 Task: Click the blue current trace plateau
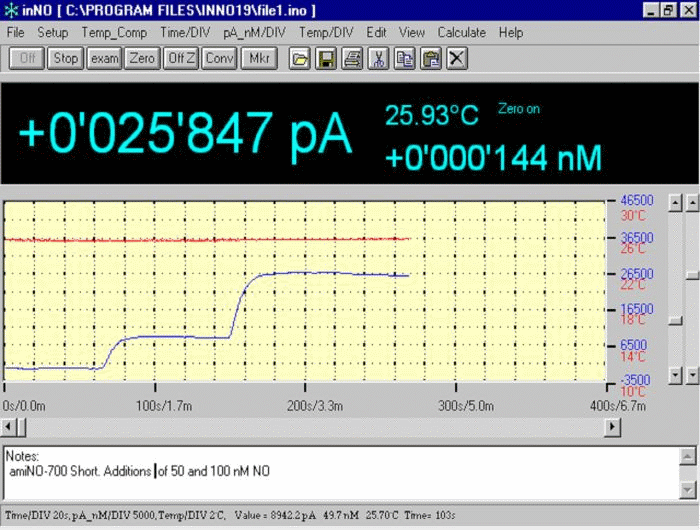click(x=330, y=273)
